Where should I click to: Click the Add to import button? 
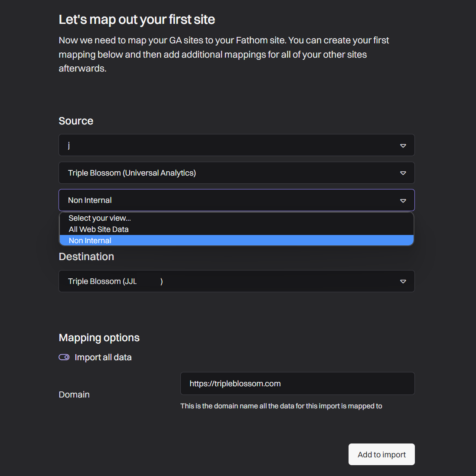coord(381,454)
